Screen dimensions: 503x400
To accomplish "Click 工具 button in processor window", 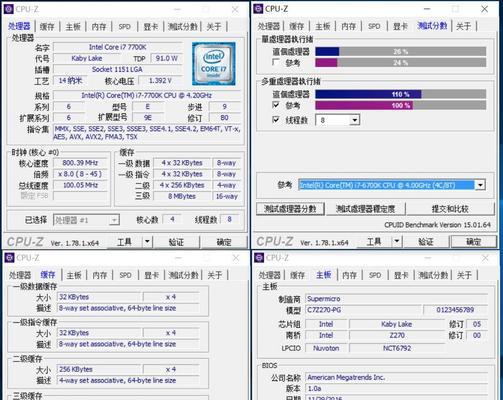I will tap(124, 242).
